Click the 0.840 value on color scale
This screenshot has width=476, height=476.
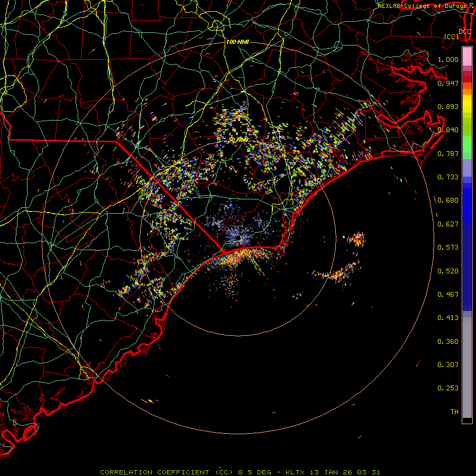(448, 130)
